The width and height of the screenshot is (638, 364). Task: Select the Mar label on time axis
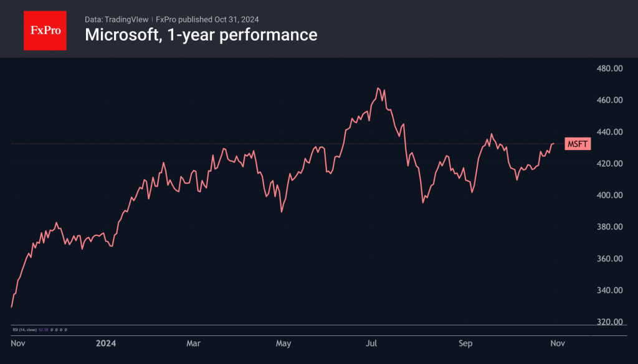[194, 343]
